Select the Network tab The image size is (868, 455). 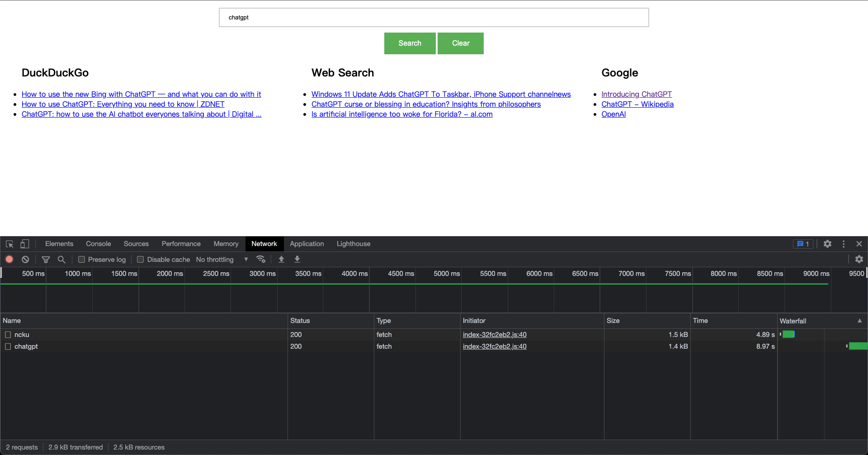point(264,244)
